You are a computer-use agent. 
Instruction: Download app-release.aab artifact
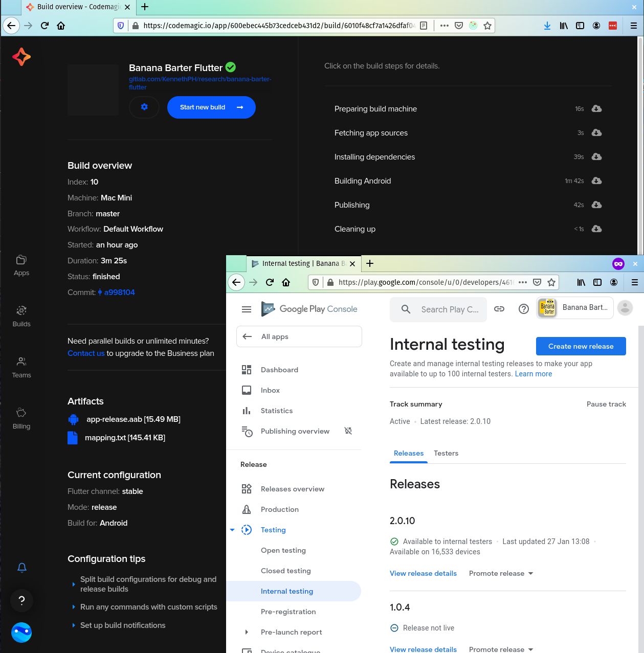[134, 419]
